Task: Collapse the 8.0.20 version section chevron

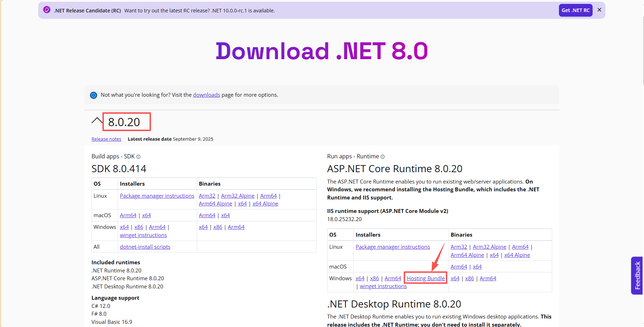Action: 97,121
